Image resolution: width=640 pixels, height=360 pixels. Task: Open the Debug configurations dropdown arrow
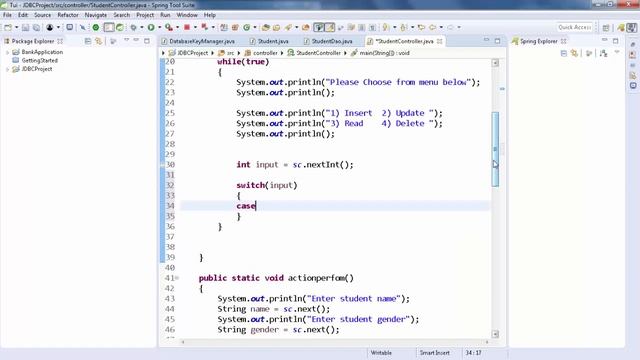pos(142,27)
